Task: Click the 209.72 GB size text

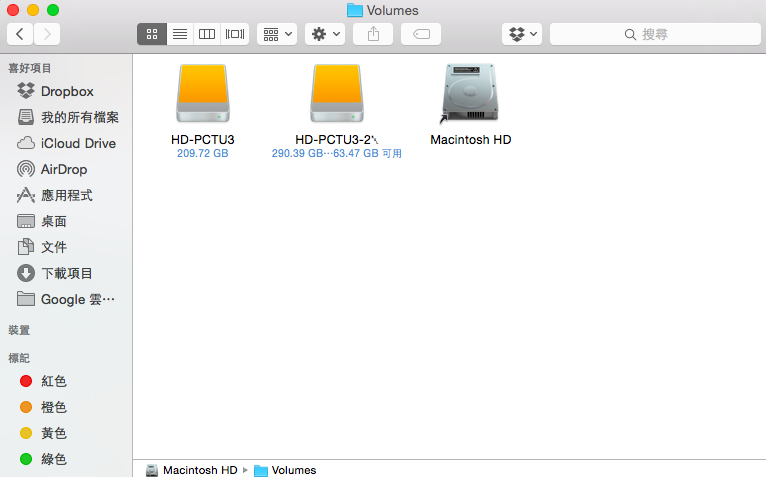Action: tap(203, 153)
